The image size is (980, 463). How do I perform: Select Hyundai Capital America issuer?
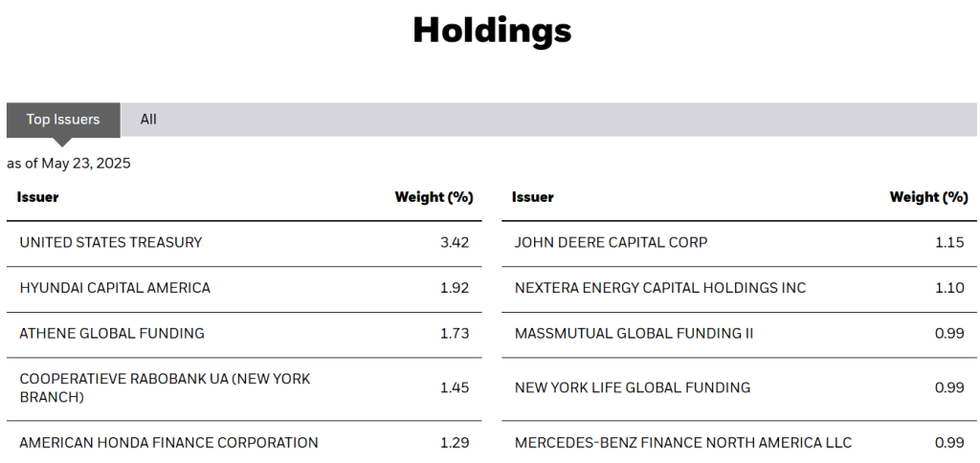115,288
